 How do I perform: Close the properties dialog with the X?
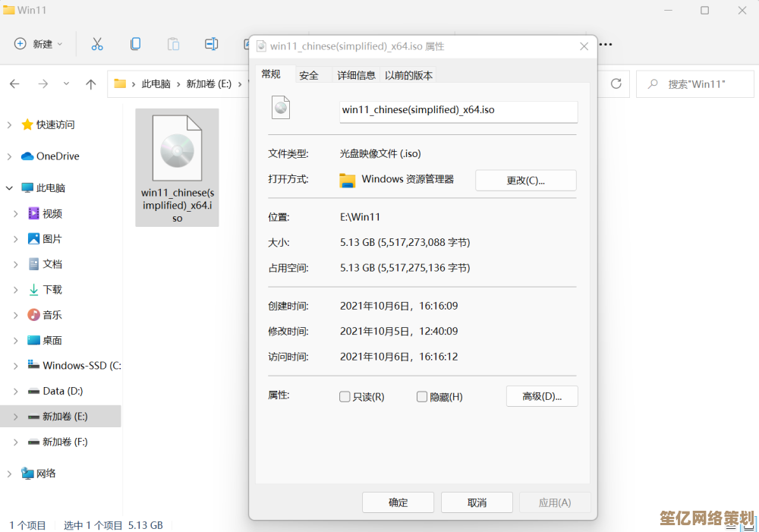pyautogui.click(x=584, y=46)
